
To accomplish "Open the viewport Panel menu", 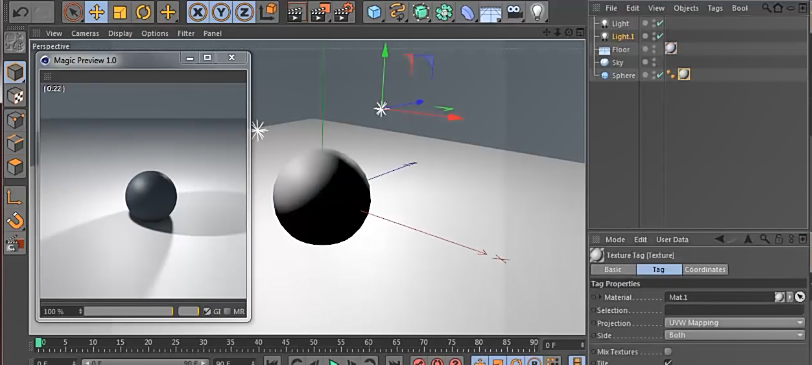I will point(212,33).
